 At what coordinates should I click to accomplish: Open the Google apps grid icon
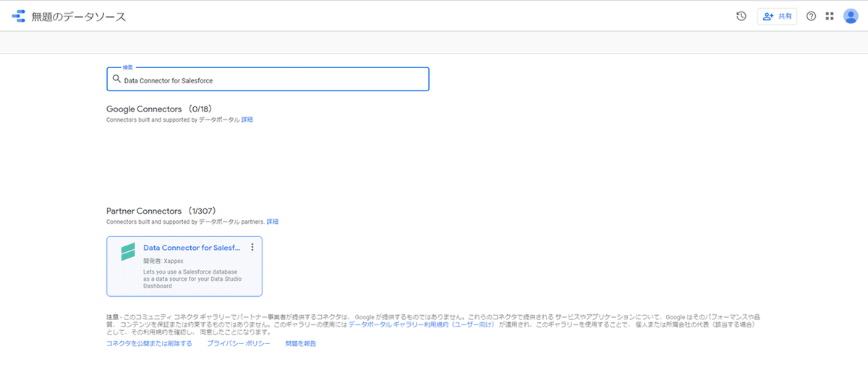coord(830,16)
